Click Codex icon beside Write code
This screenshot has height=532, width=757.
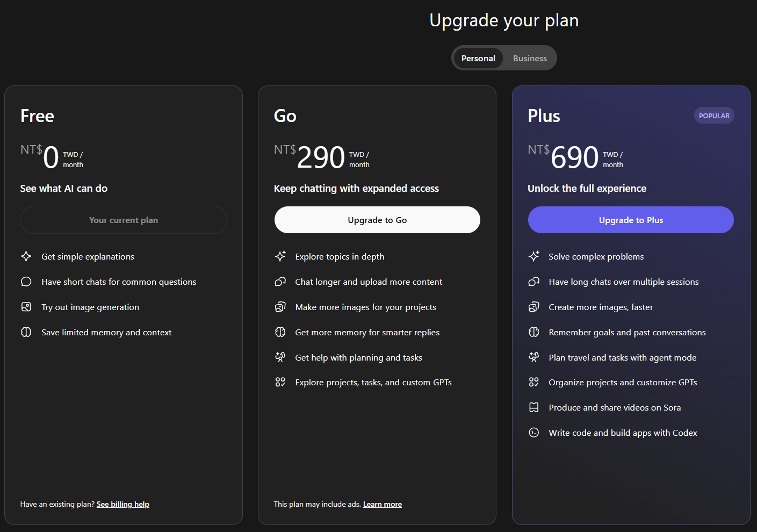coord(533,433)
